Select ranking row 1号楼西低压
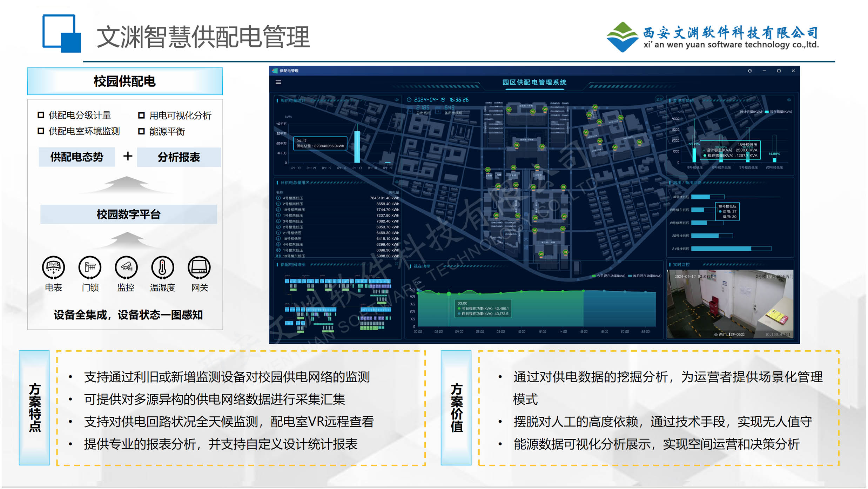The width and height of the screenshot is (868, 489). pos(337,216)
